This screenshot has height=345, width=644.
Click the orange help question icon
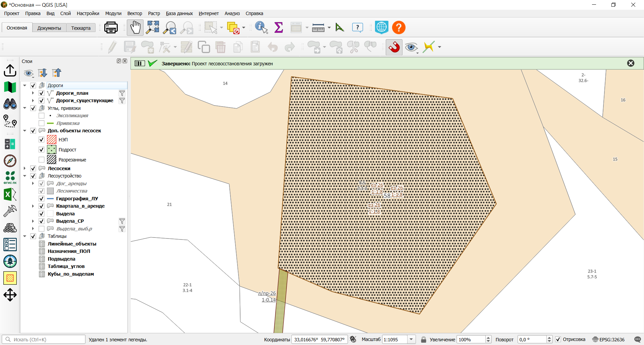399,28
